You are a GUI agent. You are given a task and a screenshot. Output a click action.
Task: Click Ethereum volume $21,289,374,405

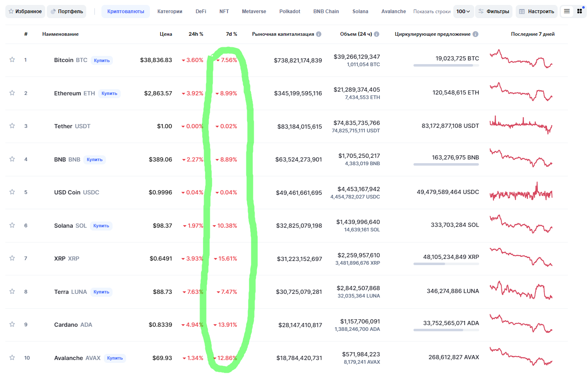(357, 90)
